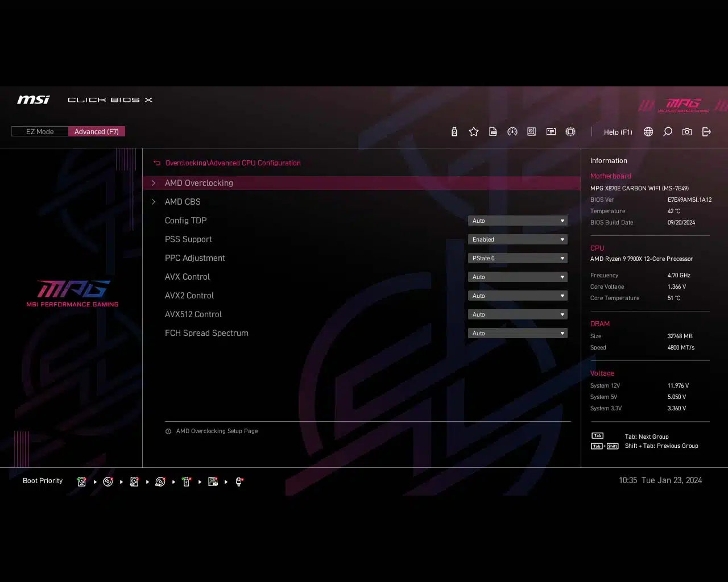Click the Voltage heading in Information panel
Viewport: 728px width, 582px height.
[602, 373]
